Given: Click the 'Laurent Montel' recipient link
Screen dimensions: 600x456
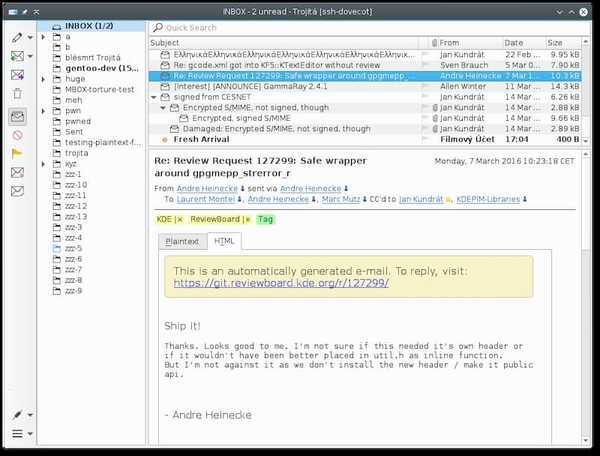Looking at the screenshot, I should click(205, 199).
